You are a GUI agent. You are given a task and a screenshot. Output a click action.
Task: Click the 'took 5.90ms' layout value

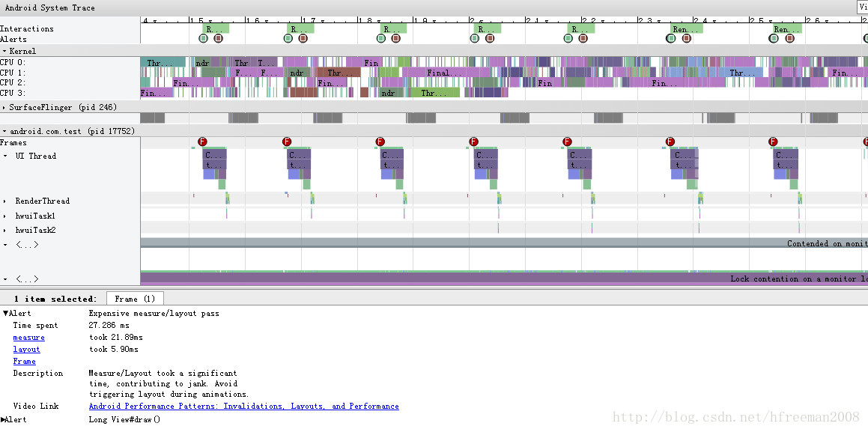pos(114,349)
